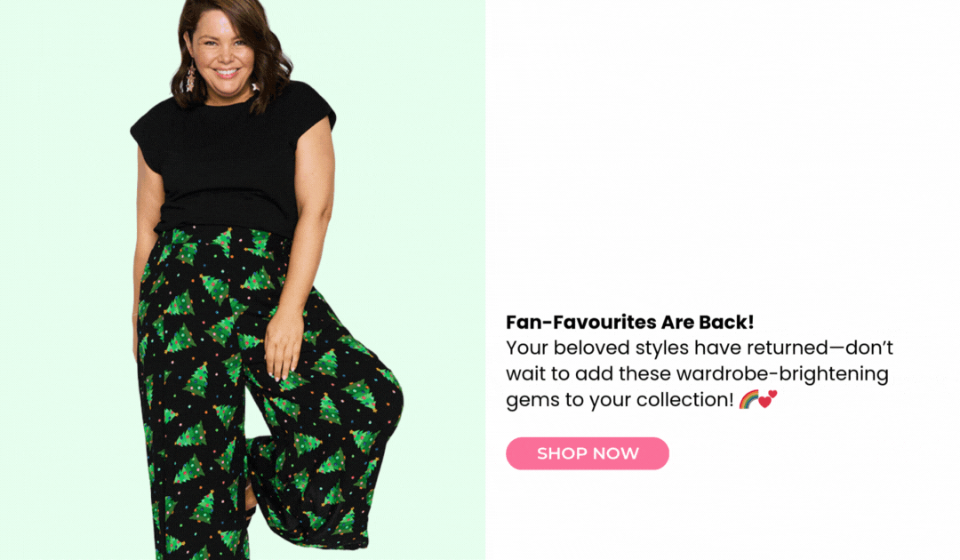Screen dimensions: 960x560
Task: Click the rainbow emoji after collection!
Action: [x=748, y=399]
